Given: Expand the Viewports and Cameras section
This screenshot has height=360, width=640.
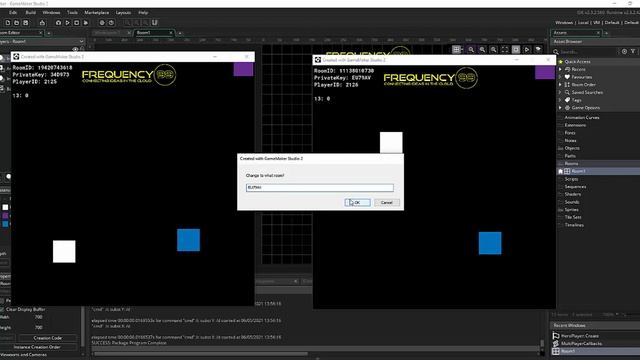Looking at the screenshot, I should [x=23, y=355].
